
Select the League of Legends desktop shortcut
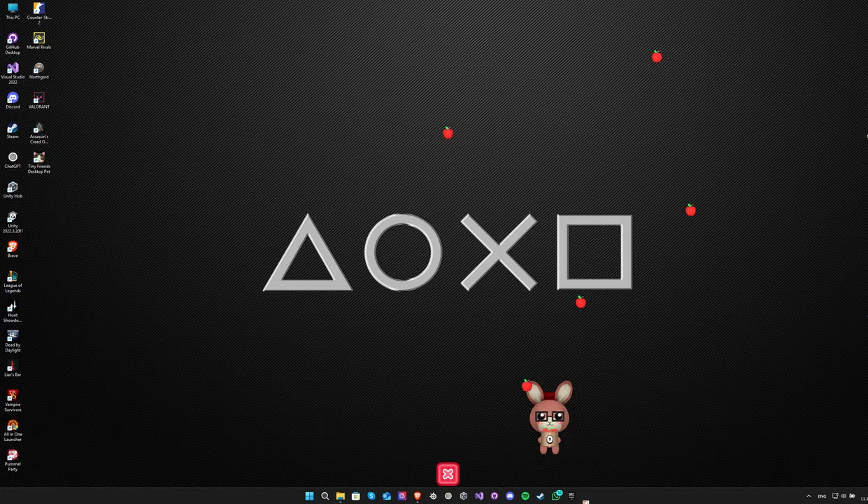pyautogui.click(x=13, y=281)
